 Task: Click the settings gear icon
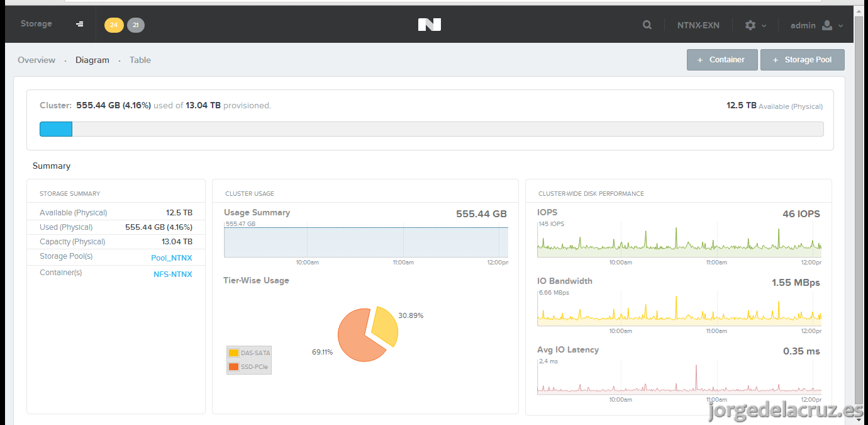(750, 25)
